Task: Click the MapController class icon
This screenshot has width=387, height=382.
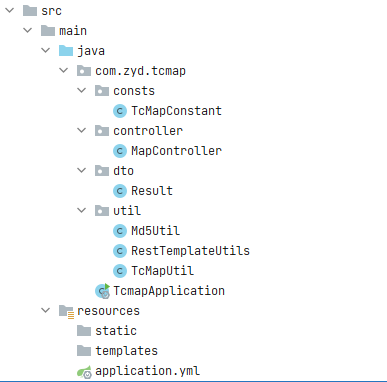Action: (120, 151)
